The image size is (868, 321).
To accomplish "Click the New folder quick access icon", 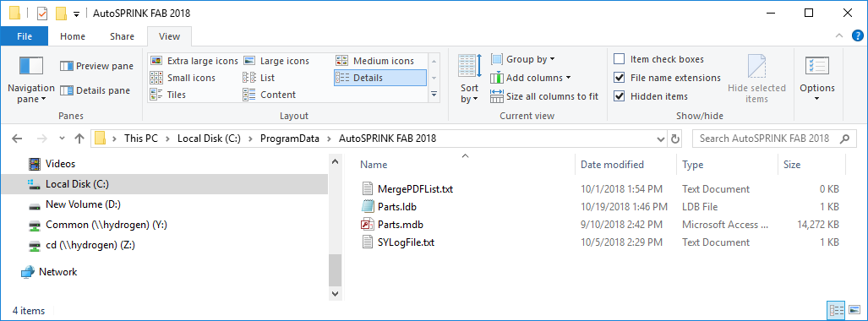I will click(61, 13).
